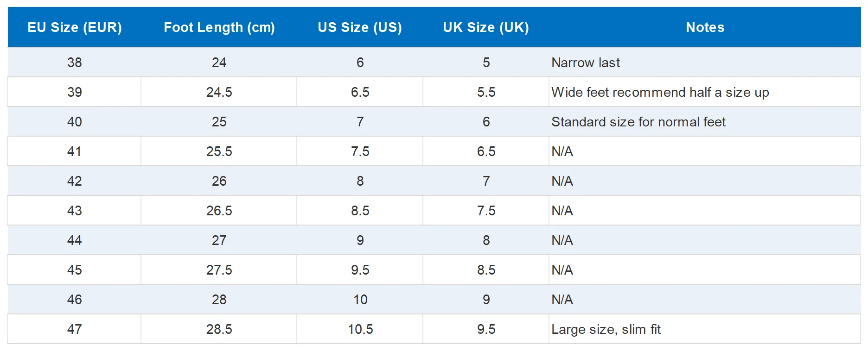Select the foot length 28.5 cell
The height and width of the screenshot is (351, 868).
pyautogui.click(x=219, y=329)
